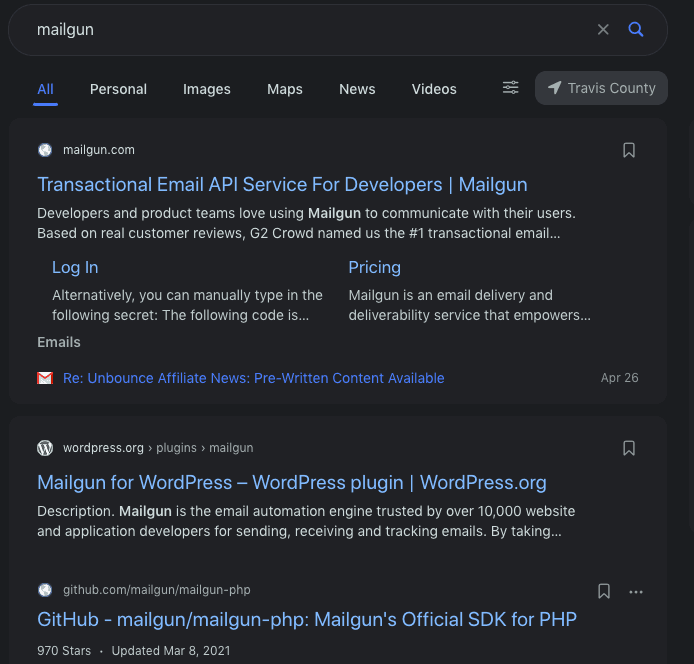Open the News tab
The width and height of the screenshot is (694, 664).
(x=357, y=89)
